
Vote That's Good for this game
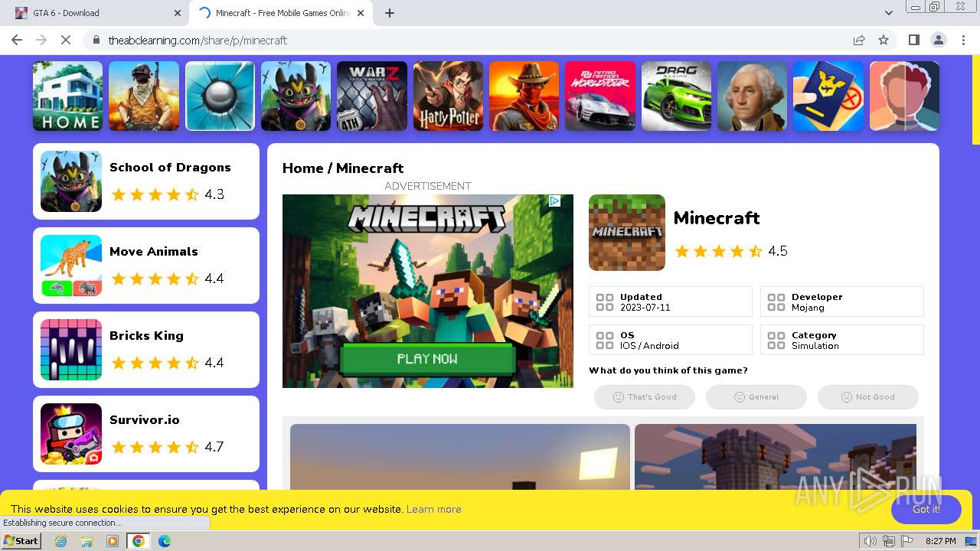645,397
